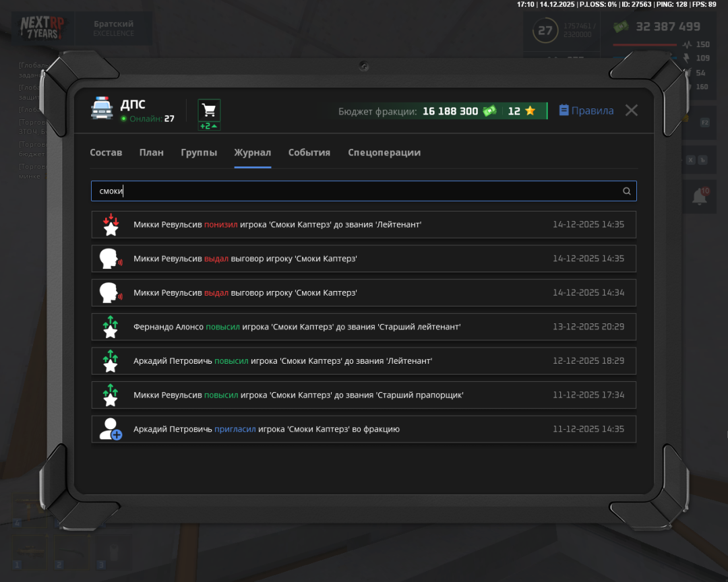This screenshot has height=582, width=728.
Task: Click the faction budget money icon
Action: [x=489, y=111]
